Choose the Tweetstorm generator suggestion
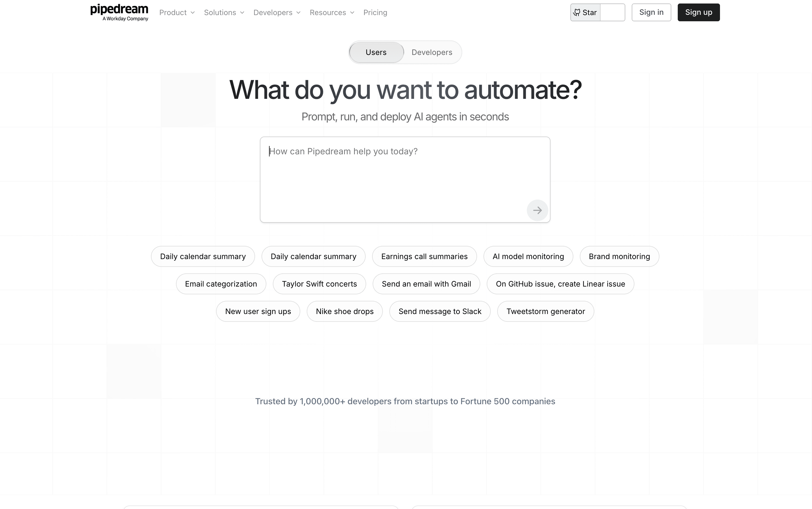The width and height of the screenshot is (812, 509). 546,311
